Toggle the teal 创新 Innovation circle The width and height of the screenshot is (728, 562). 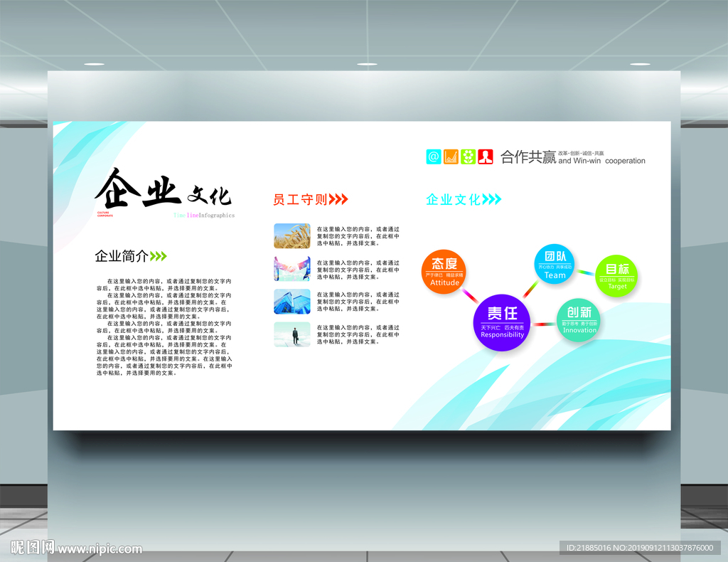(579, 321)
